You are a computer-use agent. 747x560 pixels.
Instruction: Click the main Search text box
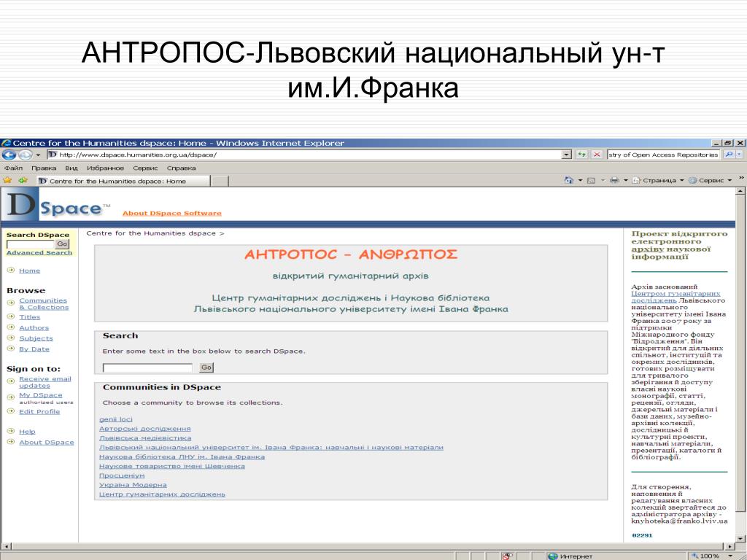coord(147,367)
